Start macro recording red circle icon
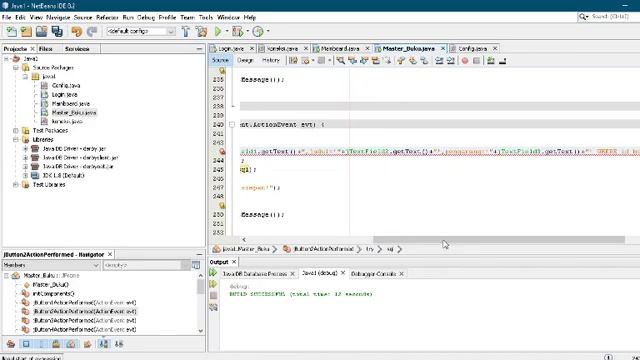Viewport: 640px width, 360px height. click(x=464, y=60)
